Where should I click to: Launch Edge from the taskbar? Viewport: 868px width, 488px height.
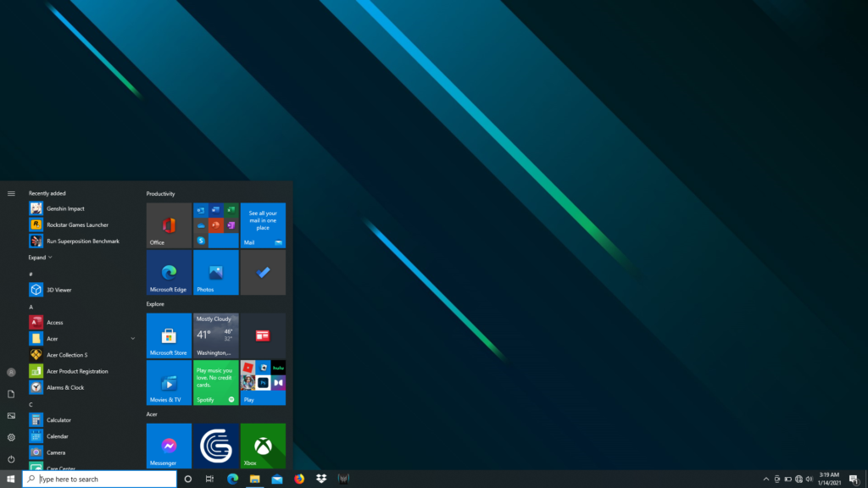coord(232,480)
